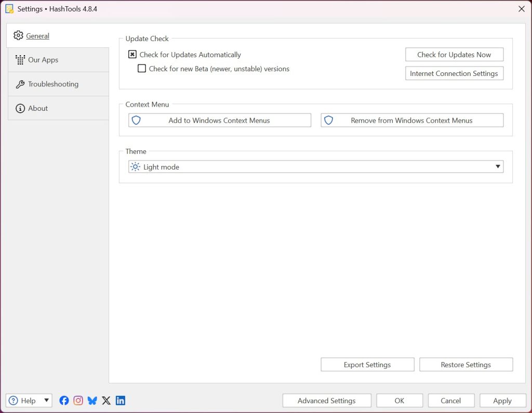Switch to the Our Apps tab
The width and height of the screenshot is (532, 413).
(58, 60)
